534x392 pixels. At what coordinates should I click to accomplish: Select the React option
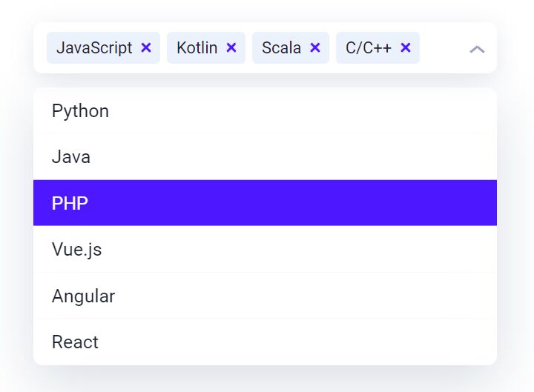coord(265,342)
